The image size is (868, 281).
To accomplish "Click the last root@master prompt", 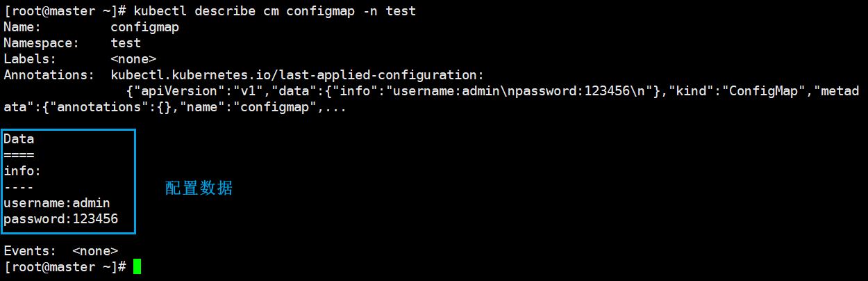I will tap(65, 267).
